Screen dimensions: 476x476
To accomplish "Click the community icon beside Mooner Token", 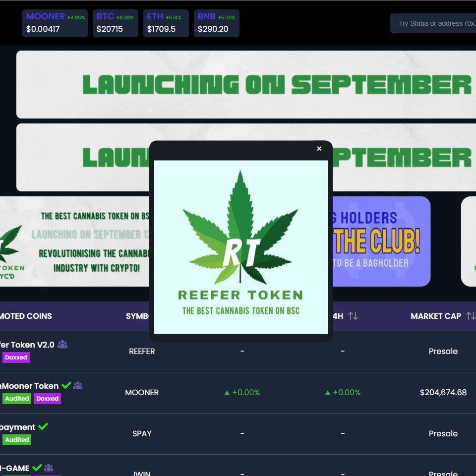I will [x=78, y=385].
